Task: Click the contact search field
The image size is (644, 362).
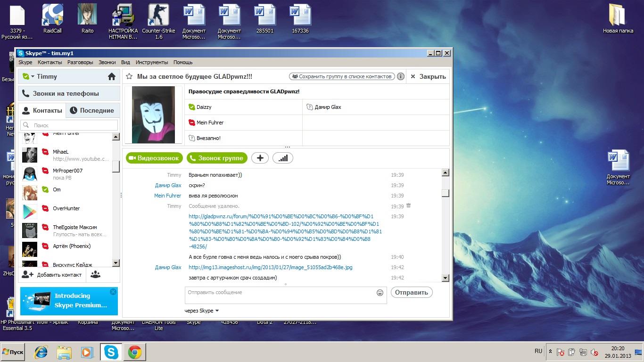Action: point(69,125)
